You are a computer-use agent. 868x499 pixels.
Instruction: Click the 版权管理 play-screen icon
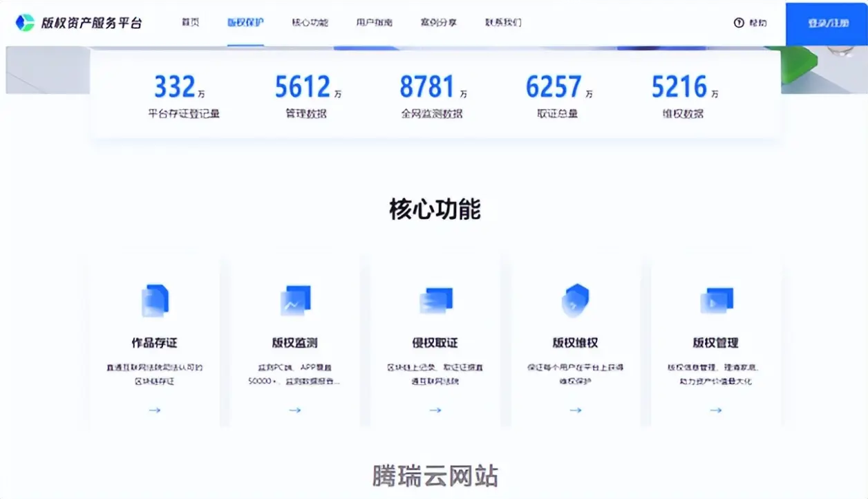[x=716, y=301]
